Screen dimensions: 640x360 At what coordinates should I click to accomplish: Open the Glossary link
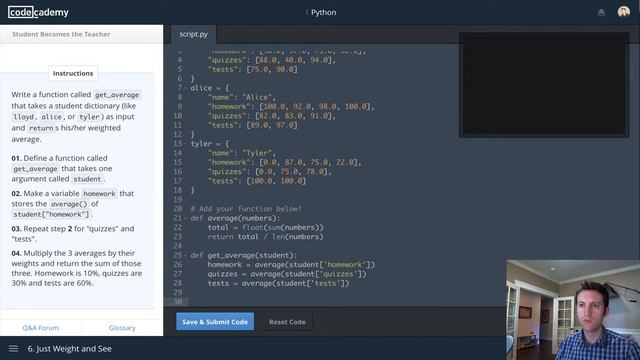click(x=122, y=328)
